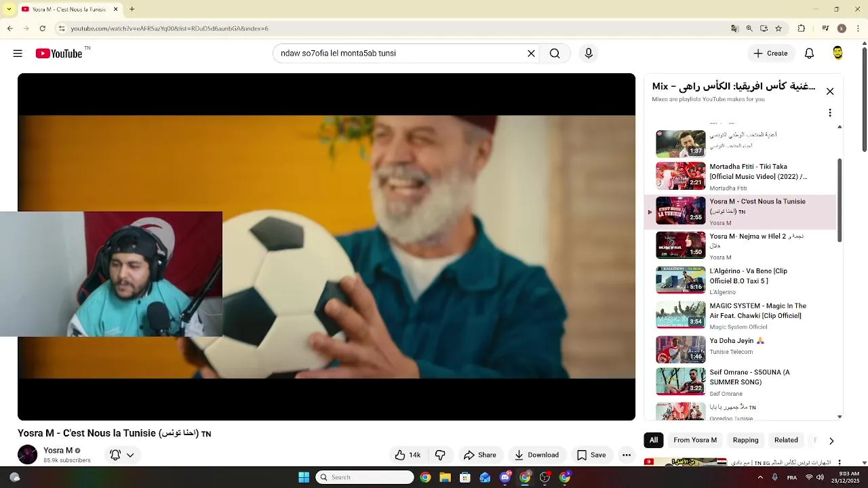Viewport: 868px width, 488px height.
Task: Select the Rapping filter chip
Action: click(745, 440)
